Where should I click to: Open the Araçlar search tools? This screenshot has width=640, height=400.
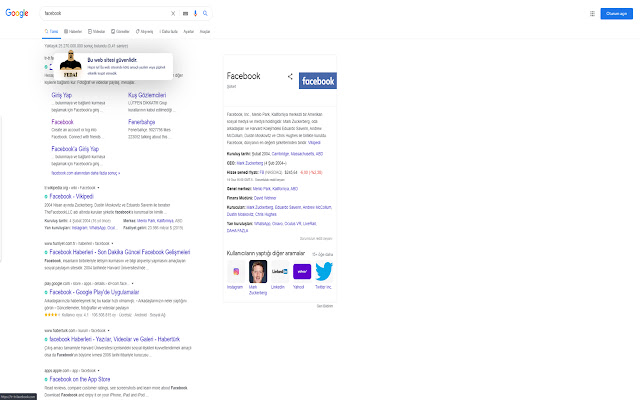click(x=205, y=31)
